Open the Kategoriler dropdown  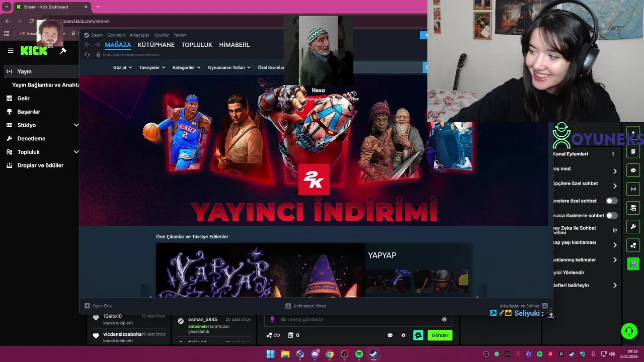click(186, 67)
